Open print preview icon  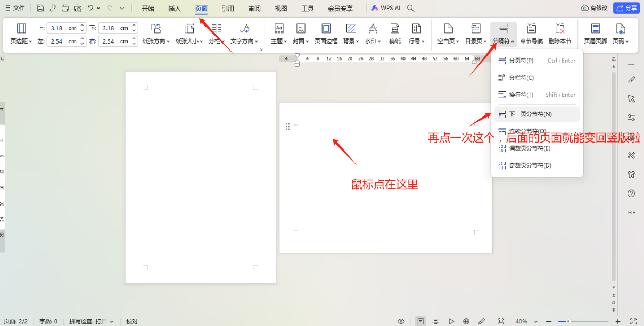click(x=78, y=8)
